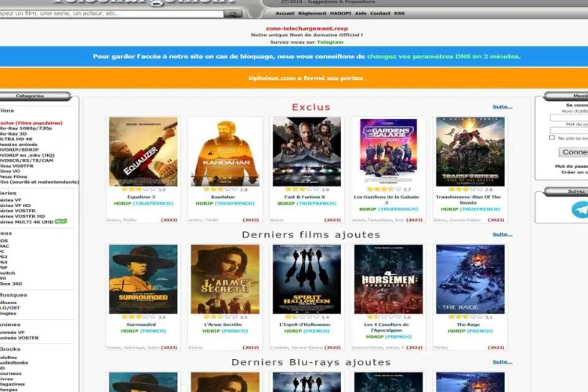This screenshot has width=588, height=392.
Task: Open The Rage movie poster
Action: [x=470, y=279]
